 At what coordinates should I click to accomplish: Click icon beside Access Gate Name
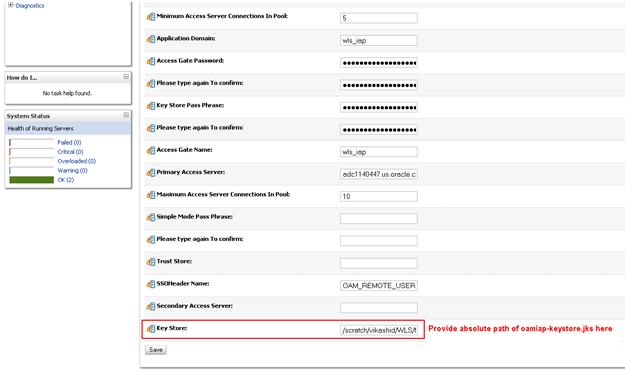click(x=151, y=151)
